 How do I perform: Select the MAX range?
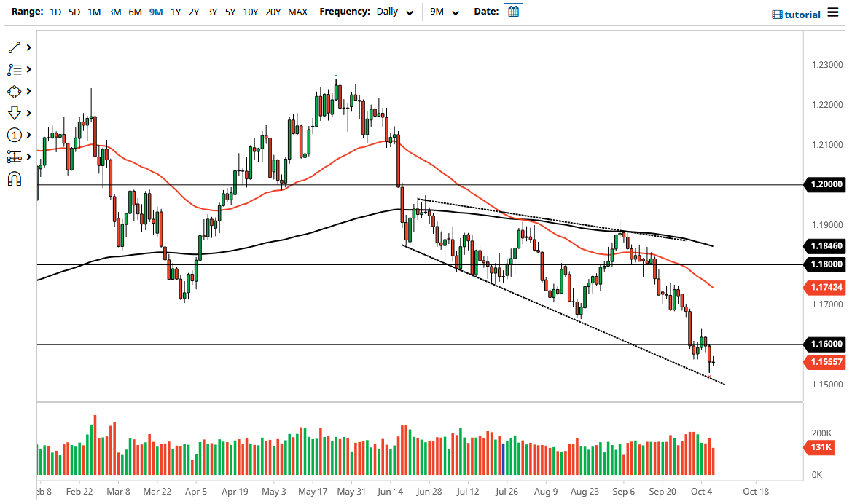297,12
